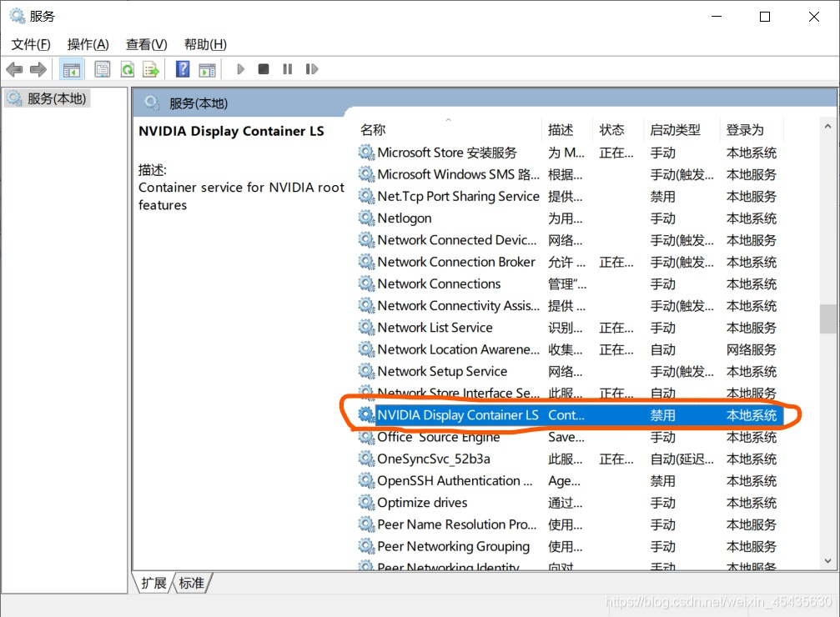
Task: Select Network Connected Devic... service
Action: [570, 240]
